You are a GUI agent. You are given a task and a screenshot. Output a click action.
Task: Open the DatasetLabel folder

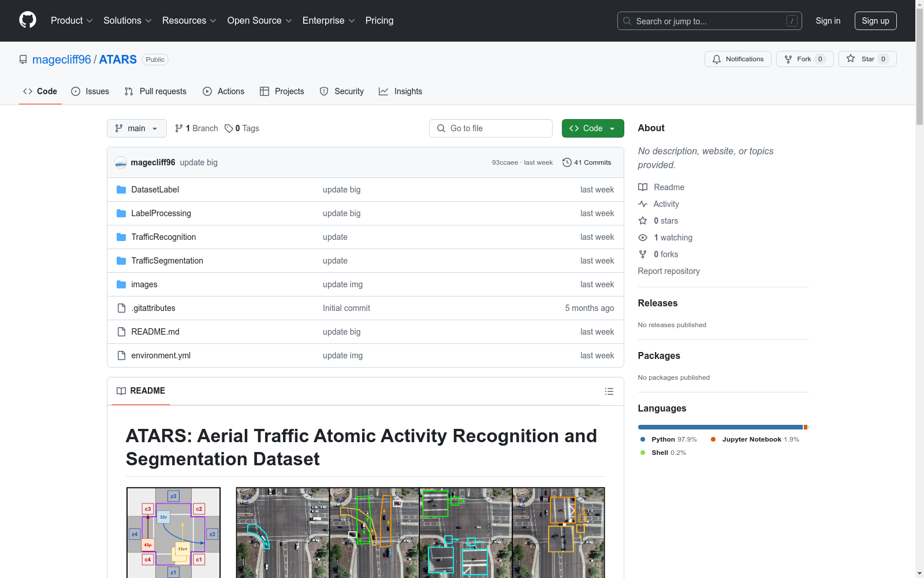[x=155, y=190]
